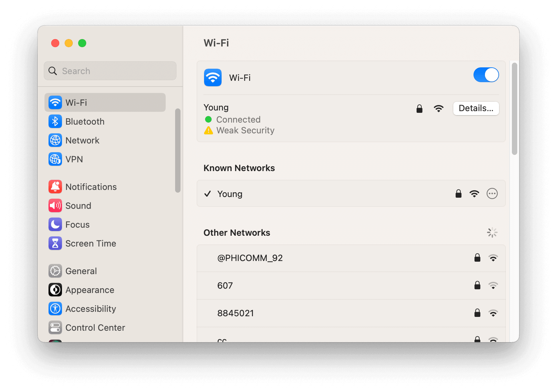Open Focus settings
This screenshot has width=557, height=392.
point(105,224)
